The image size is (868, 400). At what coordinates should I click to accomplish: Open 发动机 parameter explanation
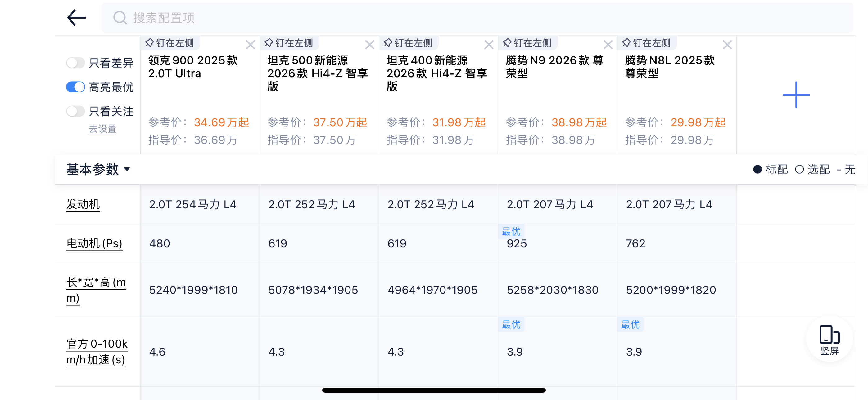point(83,204)
